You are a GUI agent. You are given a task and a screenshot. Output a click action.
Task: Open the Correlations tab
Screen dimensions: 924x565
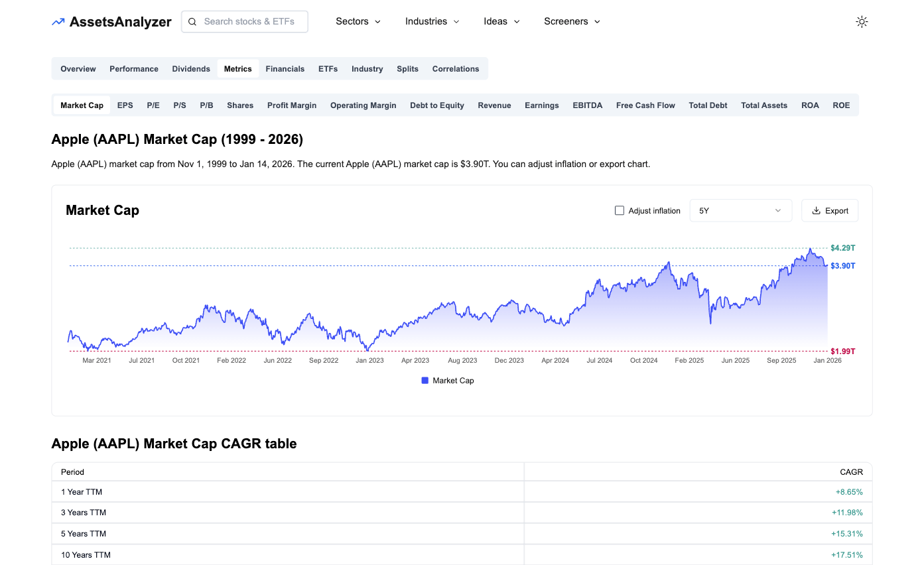pos(456,69)
